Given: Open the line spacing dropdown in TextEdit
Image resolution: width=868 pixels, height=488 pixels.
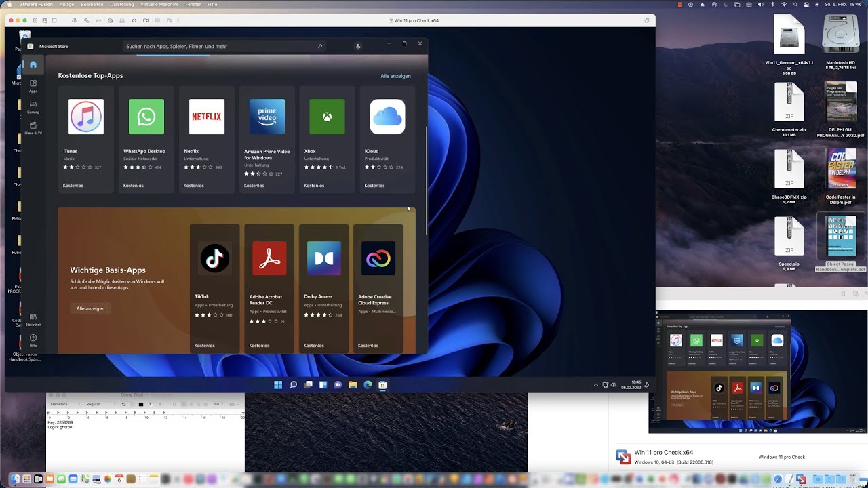Looking at the screenshot, I should point(220,404).
